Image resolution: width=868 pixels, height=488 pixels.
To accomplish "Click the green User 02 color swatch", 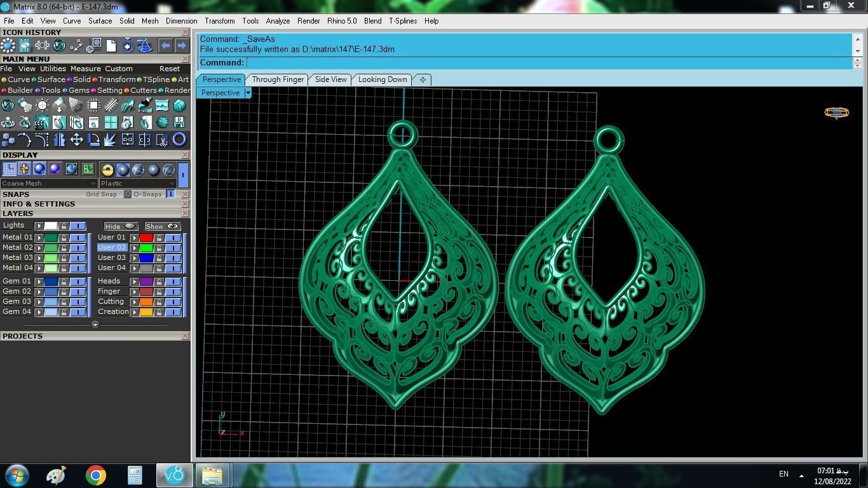I will 146,247.
